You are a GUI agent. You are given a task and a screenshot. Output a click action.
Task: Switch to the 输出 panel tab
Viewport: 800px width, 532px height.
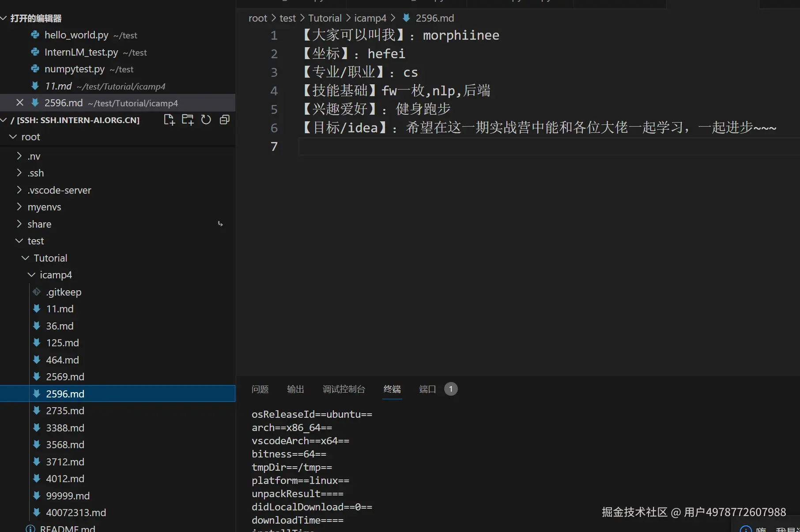point(295,389)
